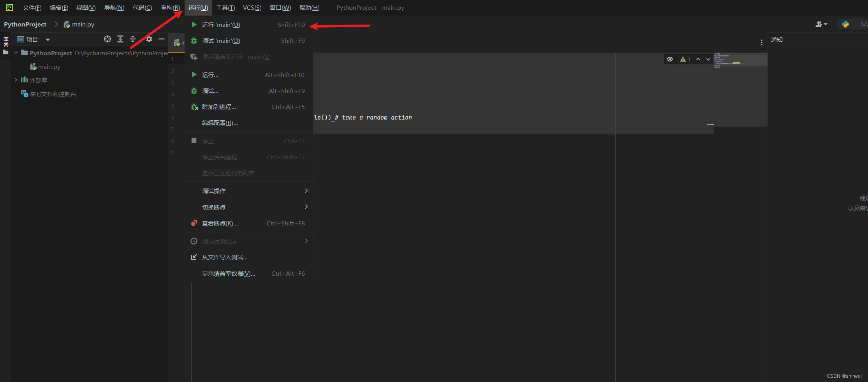Select 显示覆盖率数据(V)... menu entry
Screen dimensions: 868x382
(x=249, y=273)
